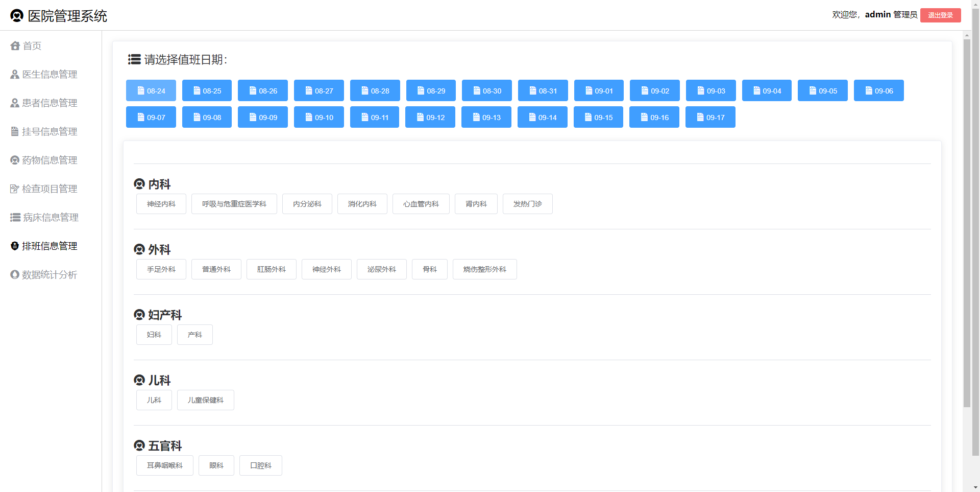Open 肾内科 department schedule
Viewport: 980px width, 492px height.
(476, 204)
